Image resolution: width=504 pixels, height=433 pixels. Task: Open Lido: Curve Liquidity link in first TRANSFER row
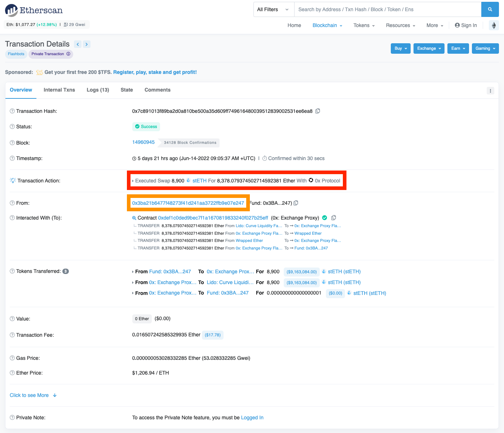pyautogui.click(x=259, y=226)
